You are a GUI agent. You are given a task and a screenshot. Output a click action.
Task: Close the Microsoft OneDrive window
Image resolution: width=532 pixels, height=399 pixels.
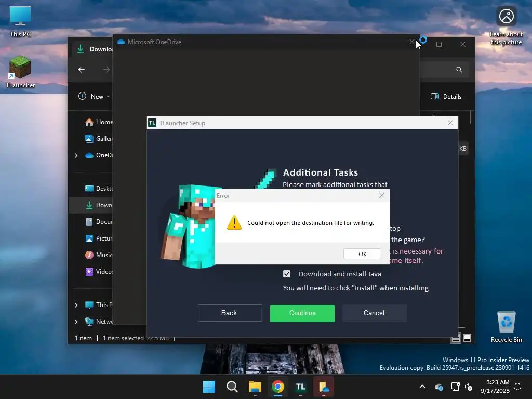pos(412,42)
